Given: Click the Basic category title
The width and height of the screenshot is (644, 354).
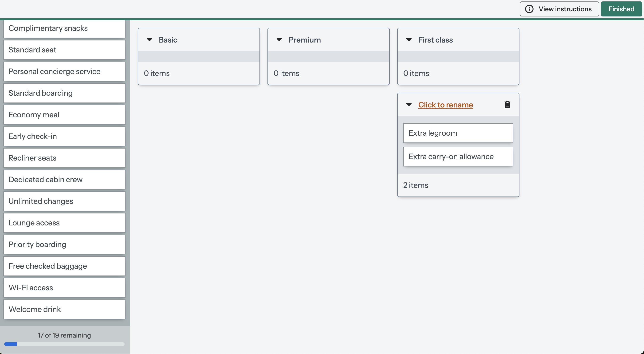Looking at the screenshot, I should click(x=168, y=40).
